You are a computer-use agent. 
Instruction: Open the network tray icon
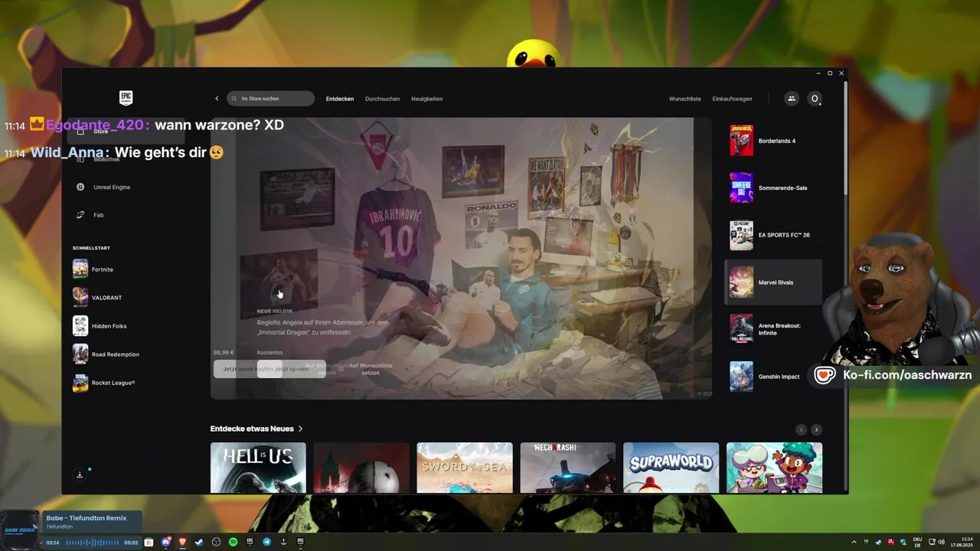(x=932, y=543)
